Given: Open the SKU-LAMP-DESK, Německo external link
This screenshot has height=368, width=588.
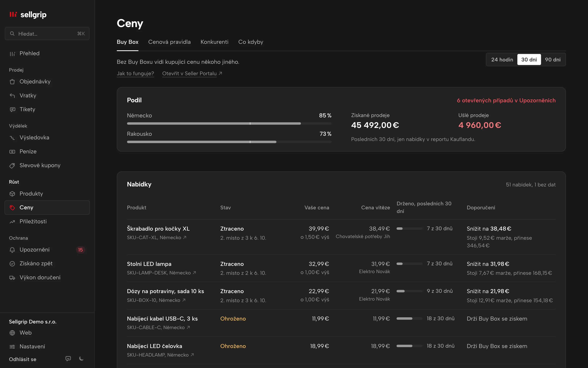Looking at the screenshot, I should point(162,273).
